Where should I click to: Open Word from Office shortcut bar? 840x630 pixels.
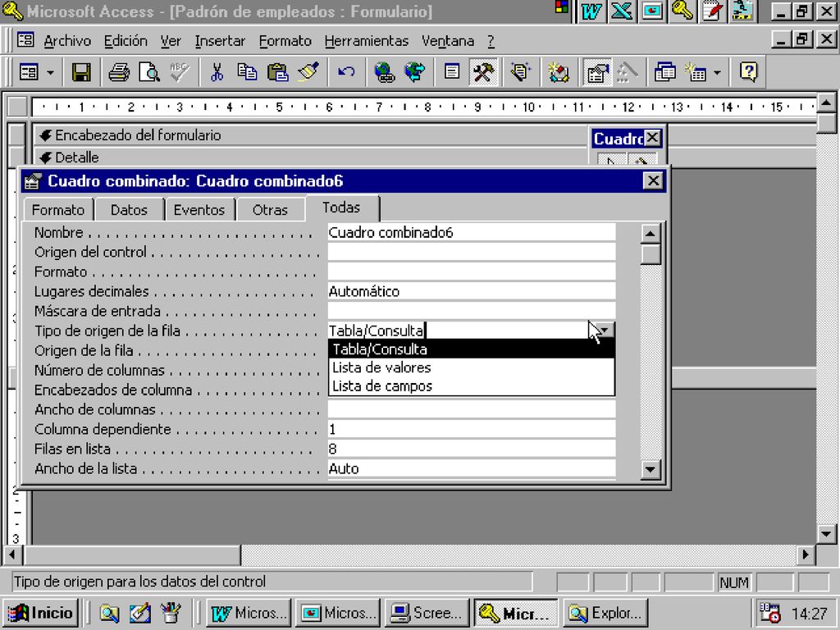coord(591,11)
